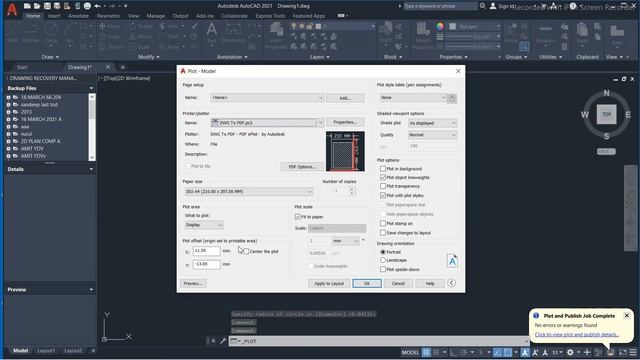Toggle polar tracking icon in status bar
The image size is (640, 360).
(464, 352)
